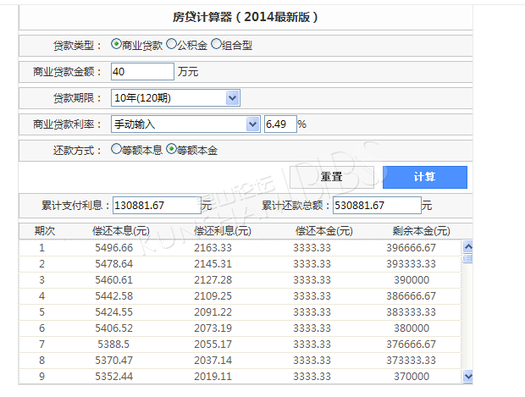Open the 贷款期限 dropdown arrow
The height and width of the screenshot is (397, 525).
232,98
